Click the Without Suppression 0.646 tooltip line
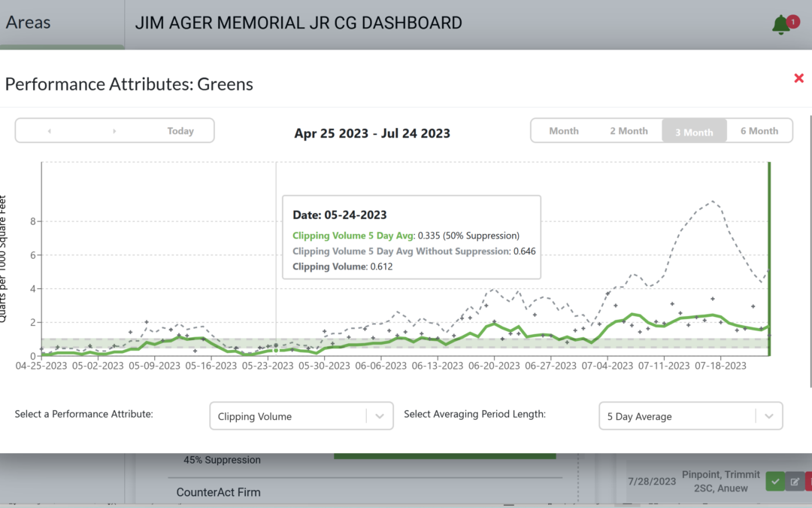 (414, 251)
